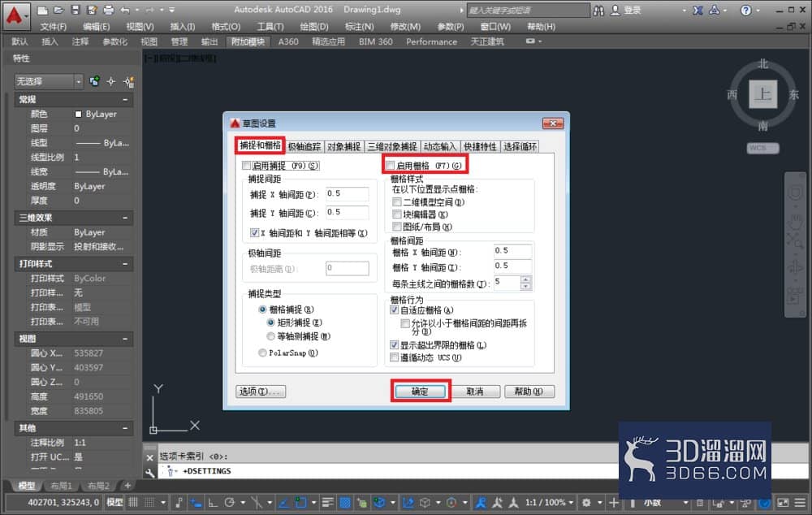The width and height of the screenshot is (812, 515).
Task: Click the binoculars search icon
Action: tap(598, 11)
